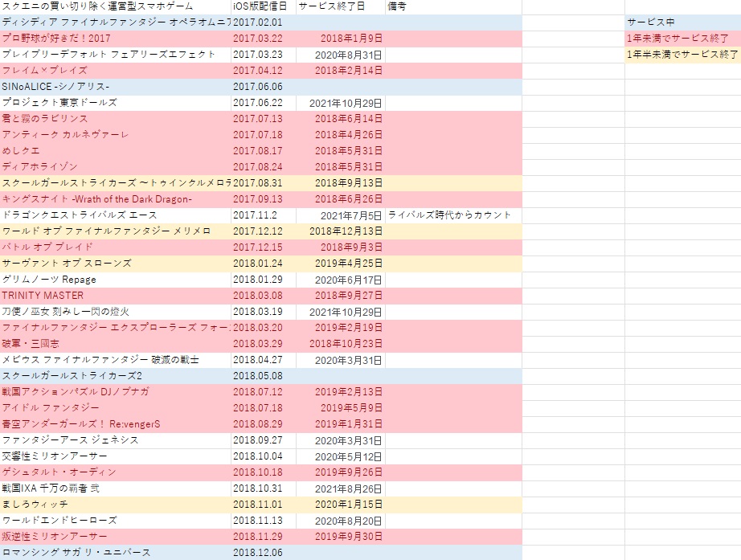
Task: Select the 'ディアホライゾン' cell
Action: tap(116, 167)
